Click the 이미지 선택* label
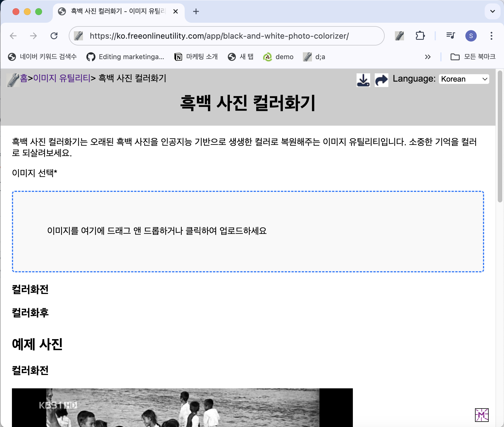Screen dimensions: 504x427 click(x=35, y=173)
